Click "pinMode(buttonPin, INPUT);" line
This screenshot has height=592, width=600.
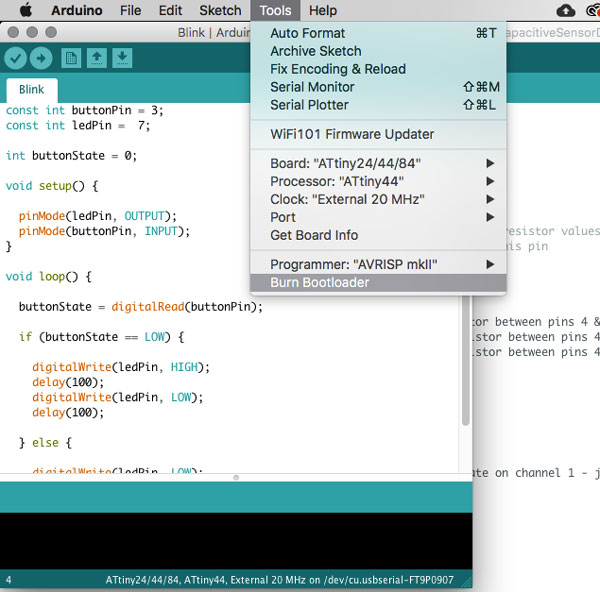point(104,231)
